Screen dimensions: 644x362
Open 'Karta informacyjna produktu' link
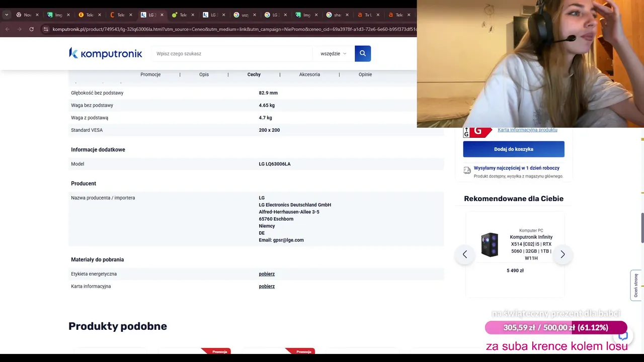pyautogui.click(x=527, y=130)
